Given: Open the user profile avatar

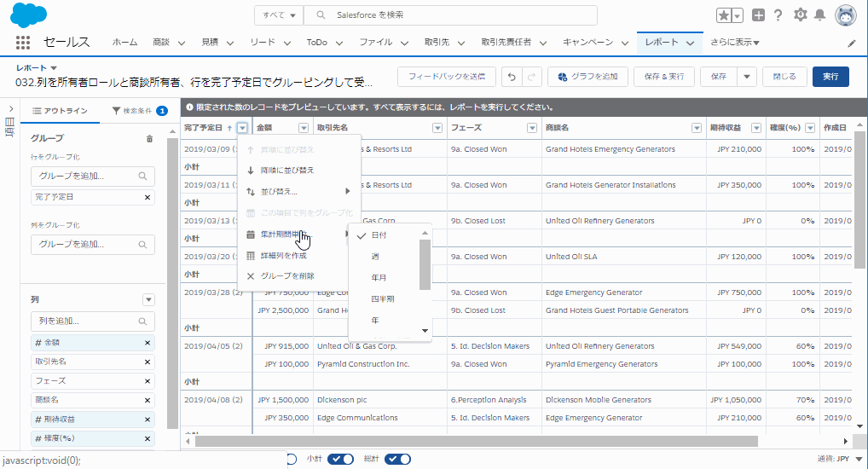Looking at the screenshot, I should click(845, 15).
